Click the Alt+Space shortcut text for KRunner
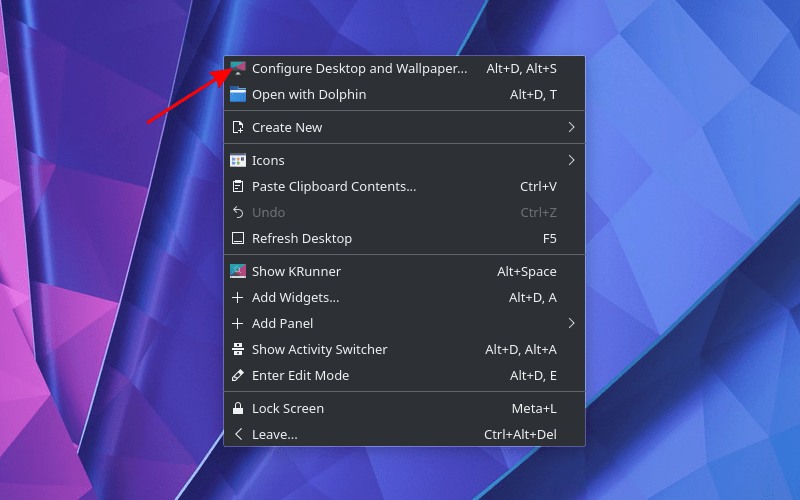Viewport: 800px width, 500px height. pos(527,271)
